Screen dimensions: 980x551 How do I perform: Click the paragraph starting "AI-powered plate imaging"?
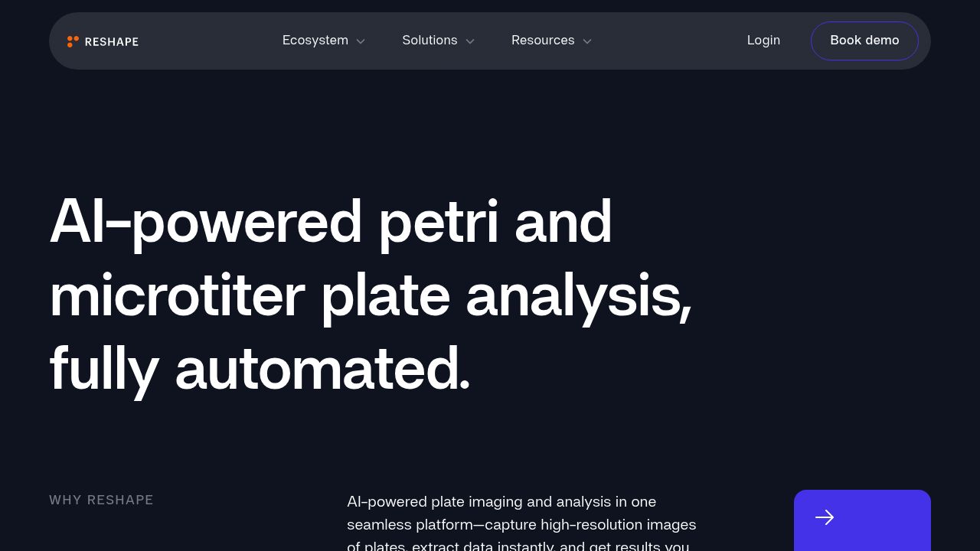(521, 525)
